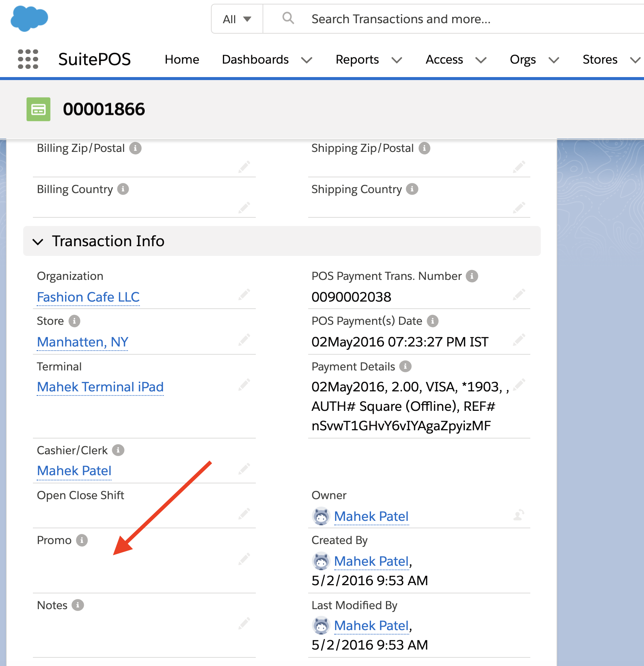Screen dimensions: 644x666
Task: Edit the POS Payment Trans. Number field
Action: pyautogui.click(x=519, y=295)
